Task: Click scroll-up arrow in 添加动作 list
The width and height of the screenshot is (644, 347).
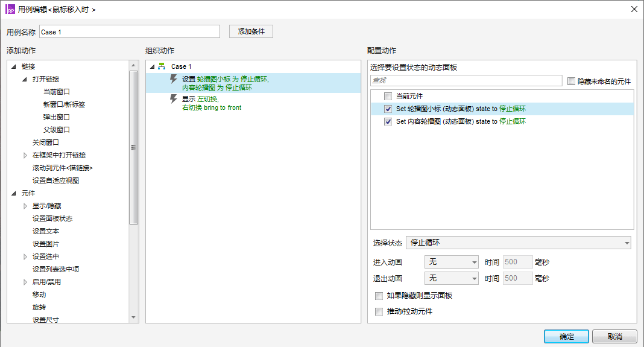Action: (133, 65)
